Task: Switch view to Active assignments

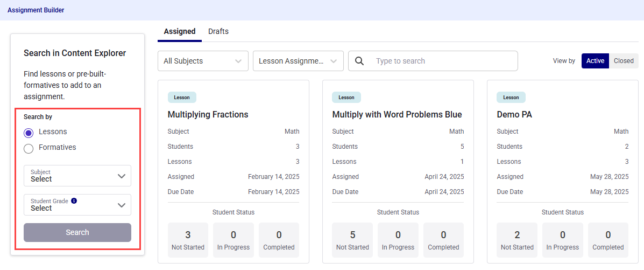Action: [x=595, y=61]
